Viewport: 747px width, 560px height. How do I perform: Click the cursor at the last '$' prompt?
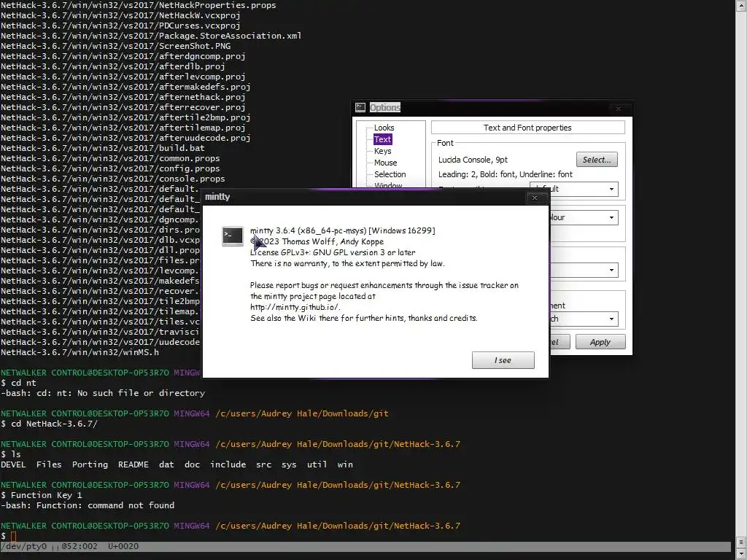tap(13, 536)
